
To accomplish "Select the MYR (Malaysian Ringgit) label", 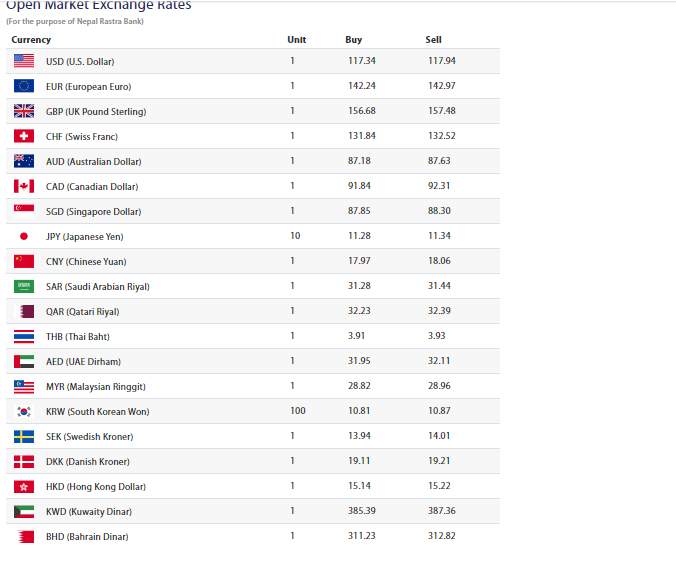I will (96, 386).
